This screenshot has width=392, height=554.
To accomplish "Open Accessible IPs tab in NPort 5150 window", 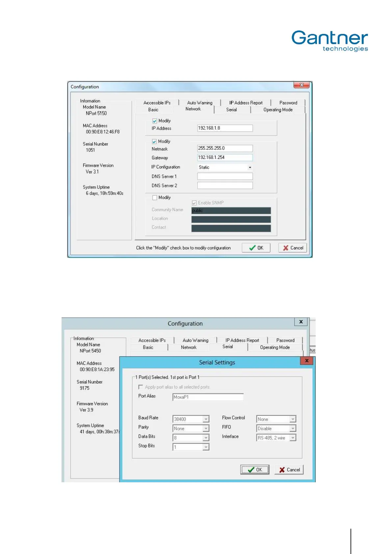I will tap(157, 103).
